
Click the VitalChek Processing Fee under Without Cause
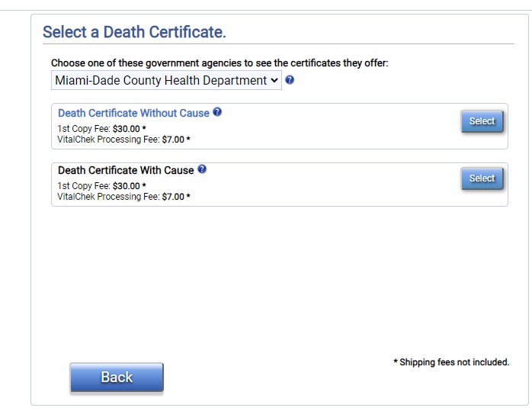[123, 140]
